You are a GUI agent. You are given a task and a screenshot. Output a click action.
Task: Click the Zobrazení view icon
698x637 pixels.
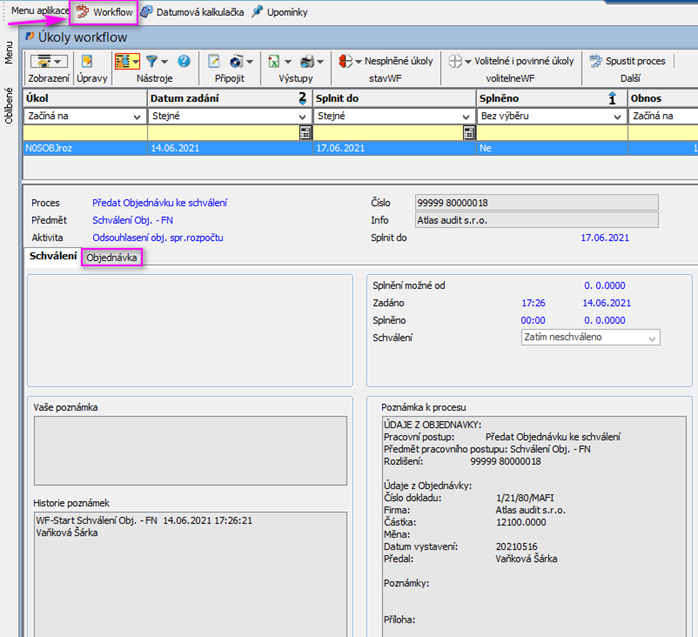(x=42, y=61)
